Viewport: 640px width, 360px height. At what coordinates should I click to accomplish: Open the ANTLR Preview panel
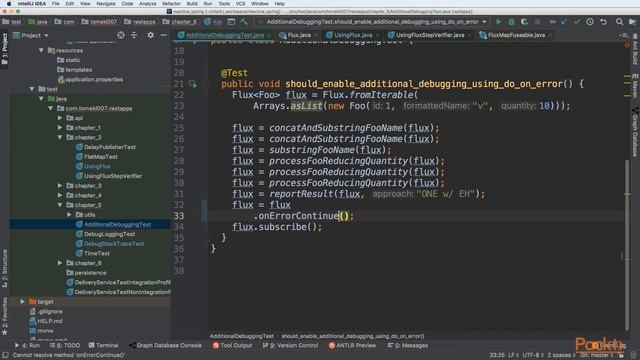coord(352,345)
